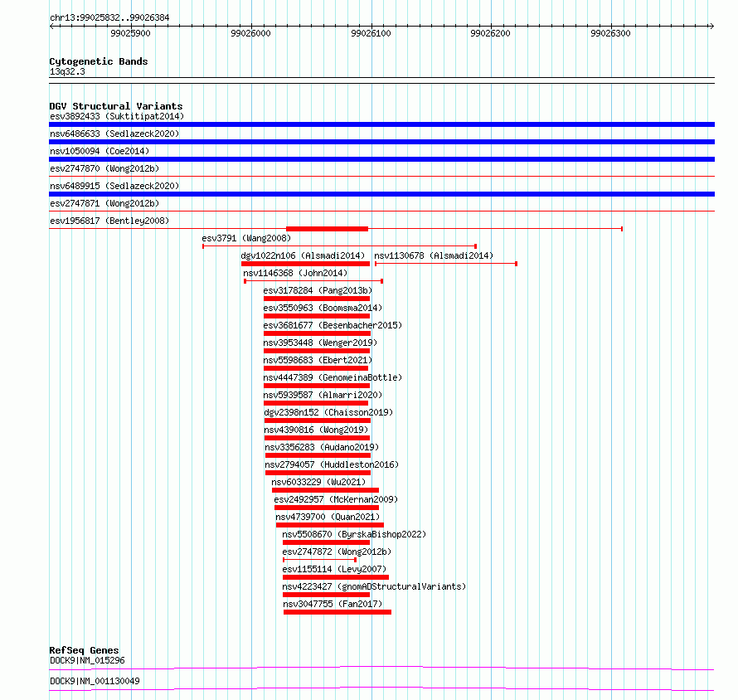The width and height of the screenshot is (738, 700).
Task: Click the RefSeq Genes track heading
Action: 84,650
